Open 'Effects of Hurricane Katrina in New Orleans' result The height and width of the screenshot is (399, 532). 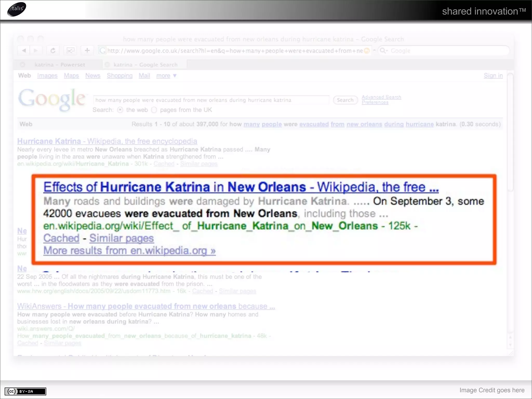click(x=241, y=187)
